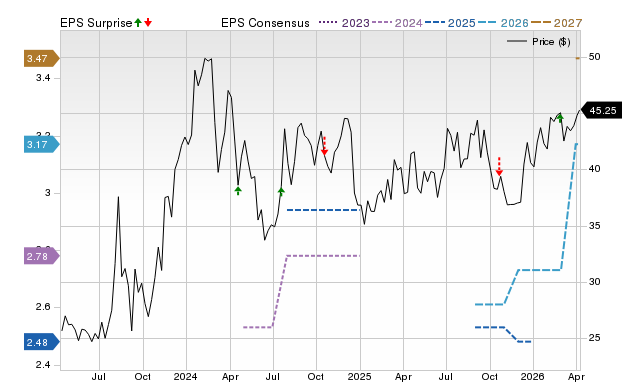Click the 2.78 purple EPS value tag
Screen dimensions: 640x382
tap(42, 256)
